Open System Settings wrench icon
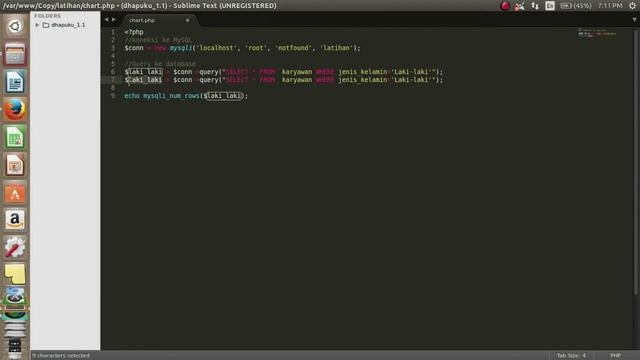This screenshot has height=360, width=640. (15, 248)
